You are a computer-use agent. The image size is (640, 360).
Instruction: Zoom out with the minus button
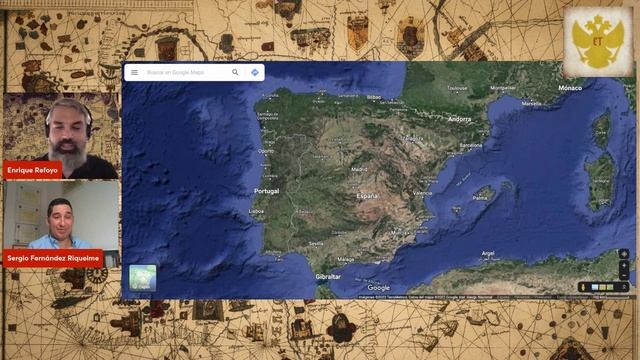pos(623,275)
